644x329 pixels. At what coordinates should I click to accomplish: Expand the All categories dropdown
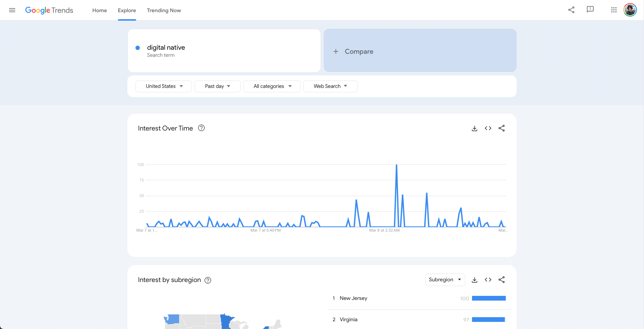tap(272, 86)
